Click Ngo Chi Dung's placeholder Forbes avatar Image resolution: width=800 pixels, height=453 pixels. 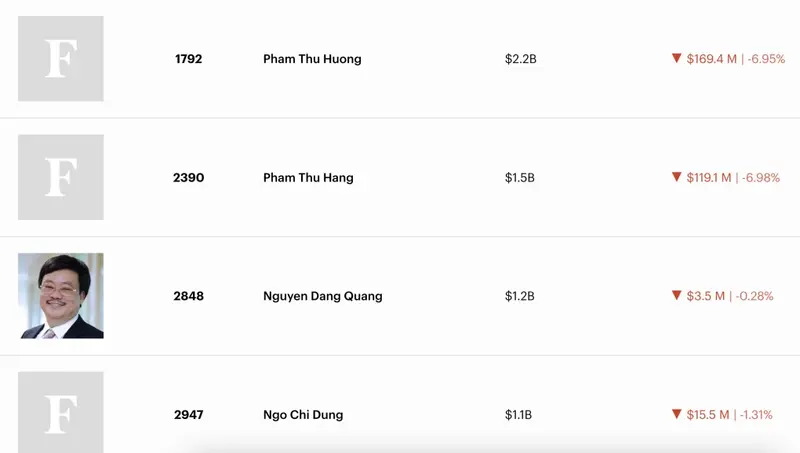click(61, 412)
